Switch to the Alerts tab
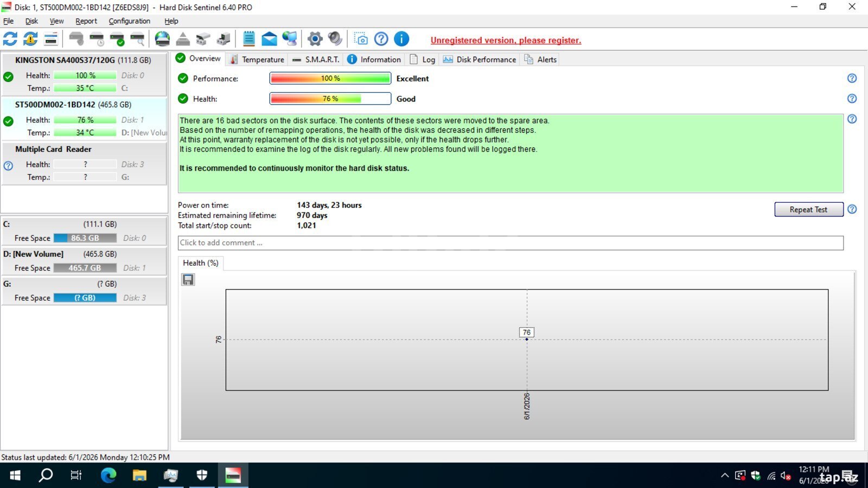This screenshot has height=488, width=868. (x=541, y=60)
